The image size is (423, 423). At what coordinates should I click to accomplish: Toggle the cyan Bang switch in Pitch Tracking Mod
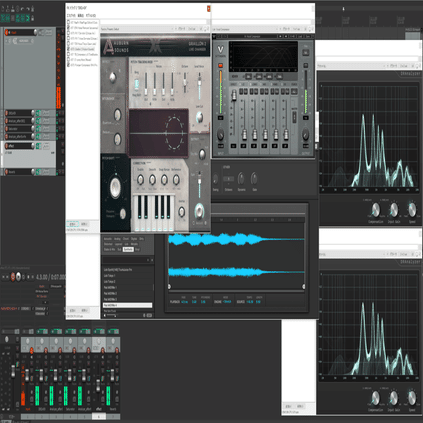(x=136, y=84)
